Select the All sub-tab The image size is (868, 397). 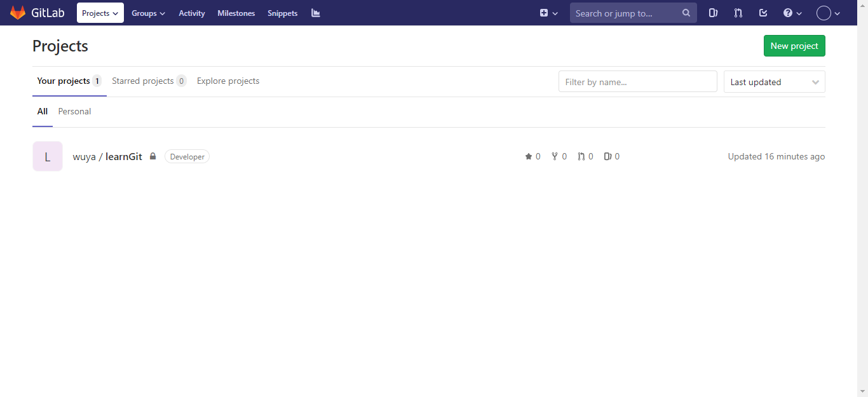pos(43,111)
